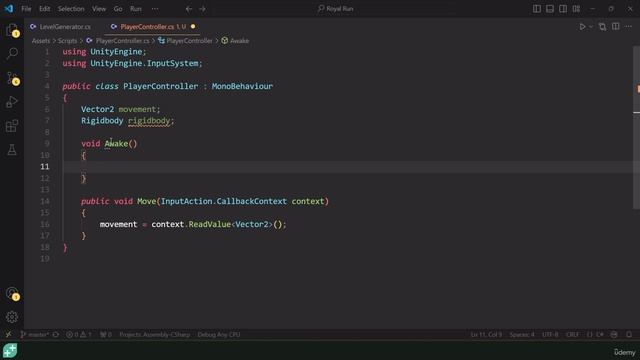Click MonoBehaviour in class declaration
Viewport: 640px width, 360px height.
[x=242, y=86]
